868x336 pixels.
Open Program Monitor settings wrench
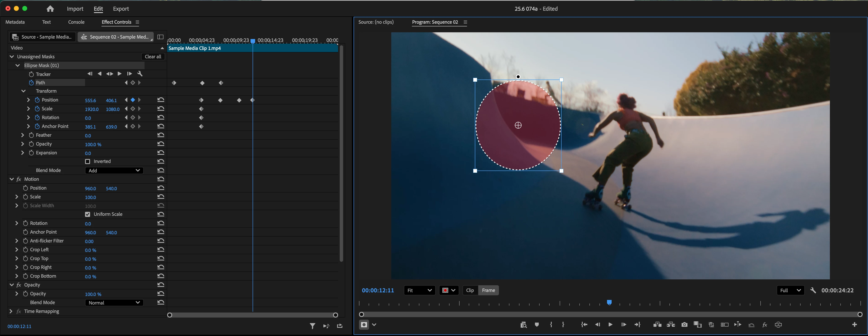click(813, 290)
